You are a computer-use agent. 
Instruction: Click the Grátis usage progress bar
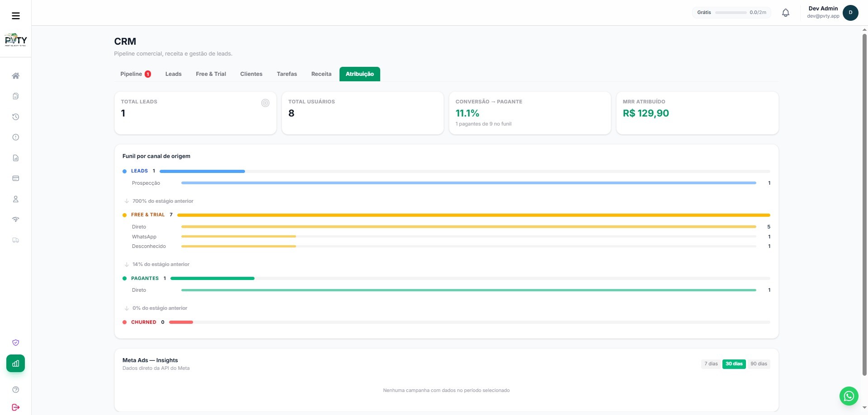731,13
